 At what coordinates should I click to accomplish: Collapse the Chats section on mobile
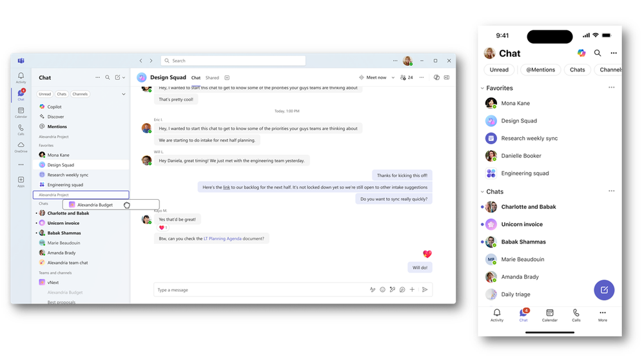pyautogui.click(x=482, y=192)
